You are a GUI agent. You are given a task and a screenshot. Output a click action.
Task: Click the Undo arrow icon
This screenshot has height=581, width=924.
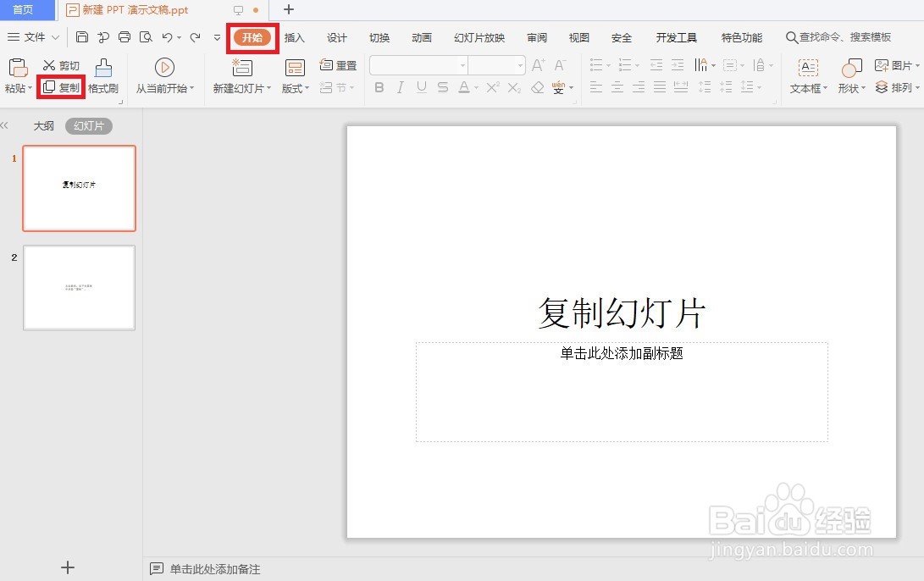click(x=168, y=37)
